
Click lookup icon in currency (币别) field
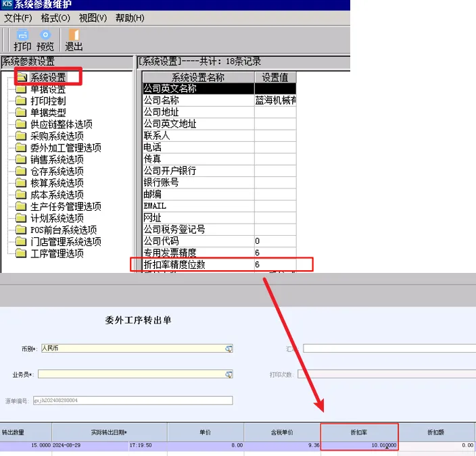point(229,349)
